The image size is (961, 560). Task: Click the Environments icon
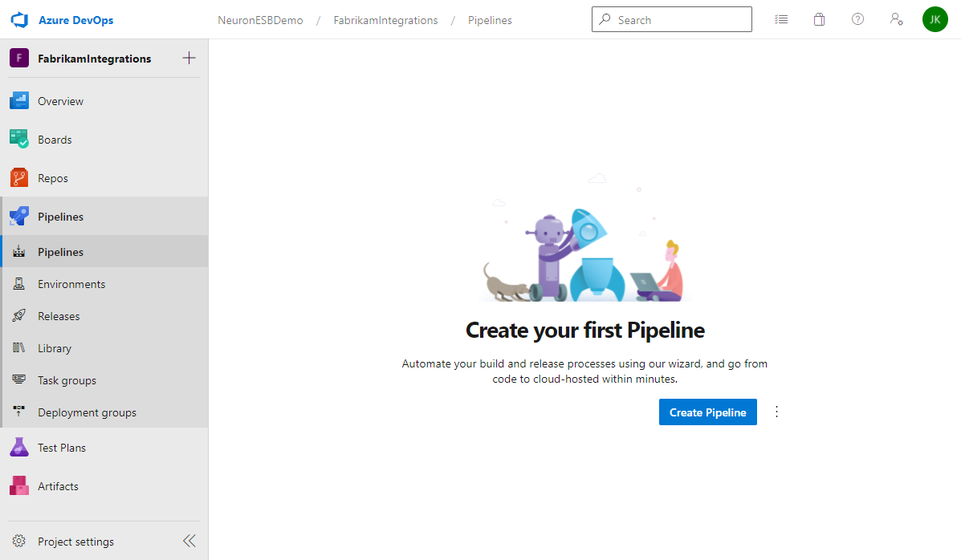tap(19, 284)
